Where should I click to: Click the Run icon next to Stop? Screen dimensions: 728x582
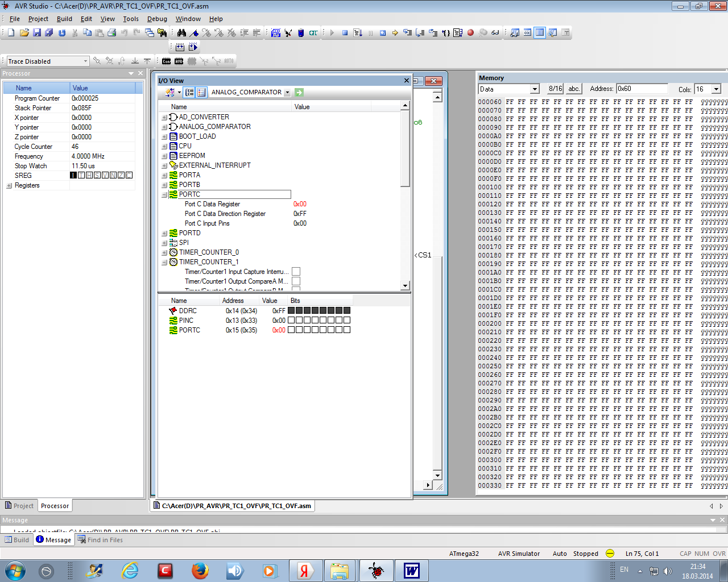(357, 33)
